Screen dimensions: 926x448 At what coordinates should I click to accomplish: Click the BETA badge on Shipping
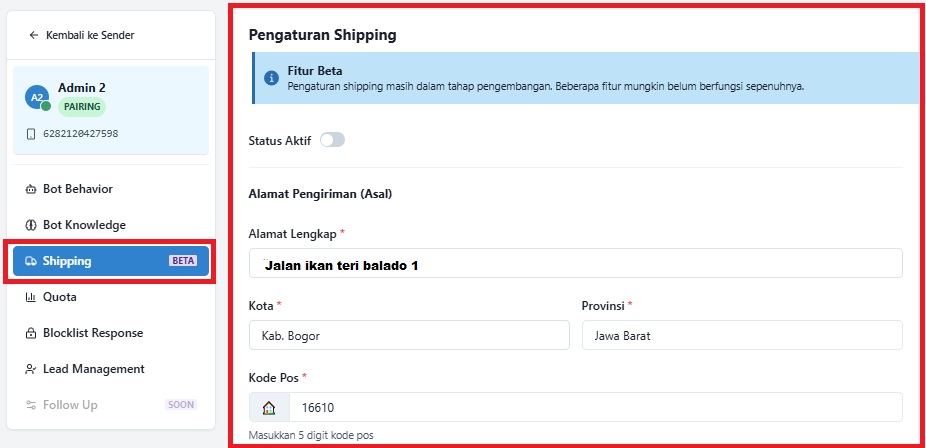coord(183,261)
